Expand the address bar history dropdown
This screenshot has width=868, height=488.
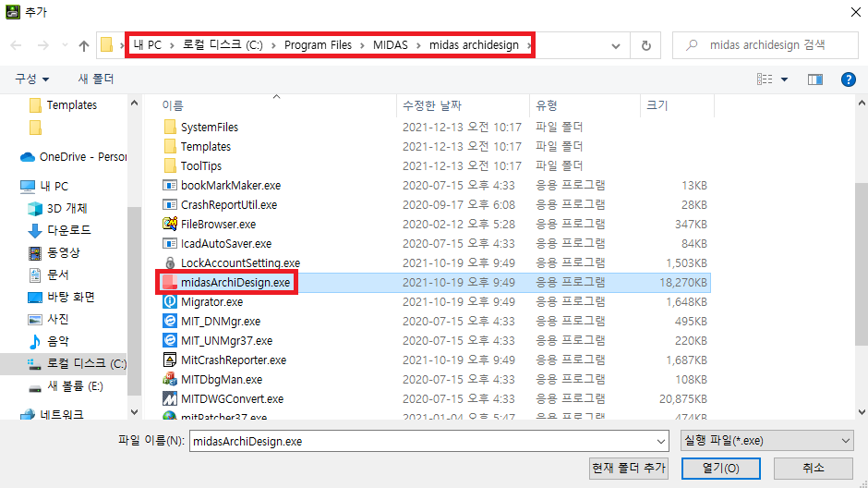click(616, 46)
